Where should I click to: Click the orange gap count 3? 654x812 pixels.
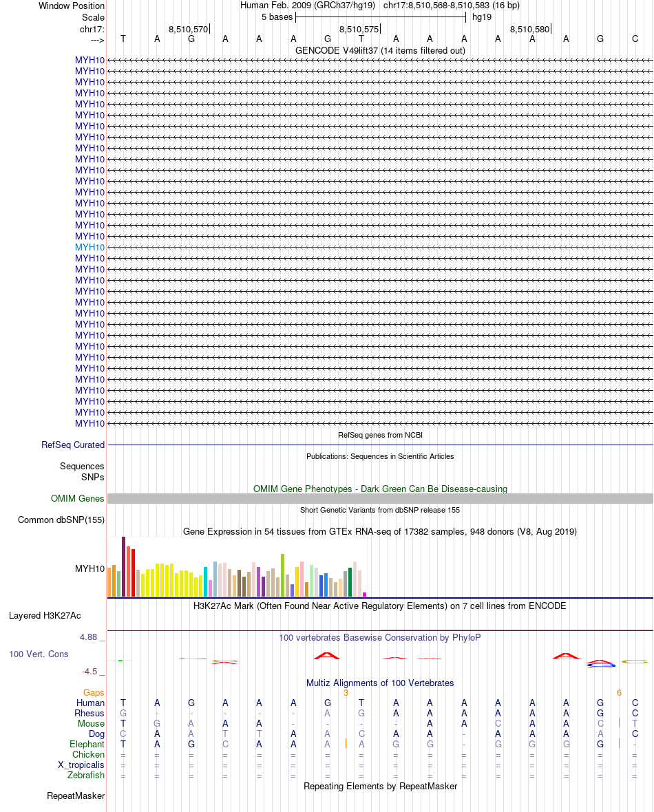click(x=346, y=693)
